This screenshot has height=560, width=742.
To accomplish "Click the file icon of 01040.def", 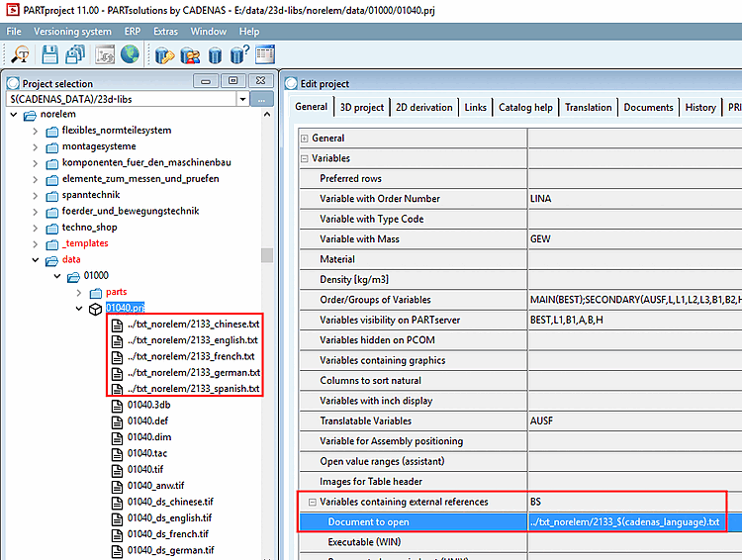I will (x=117, y=421).
